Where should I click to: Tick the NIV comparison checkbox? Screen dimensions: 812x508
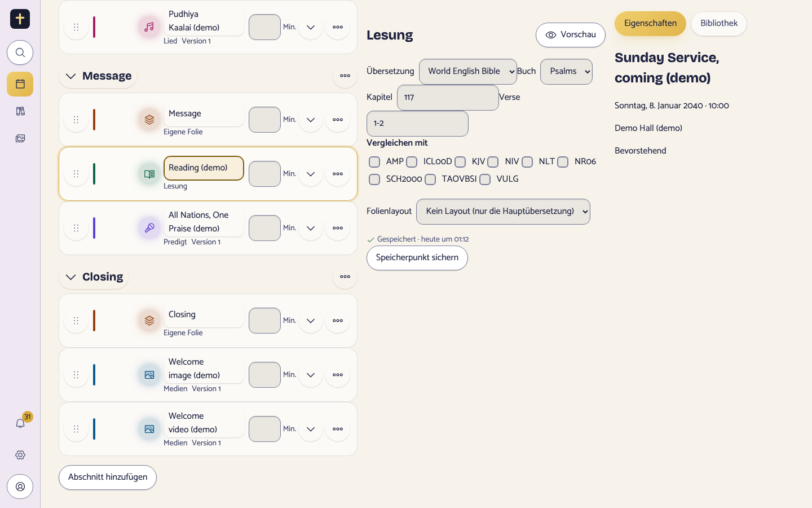pos(493,162)
